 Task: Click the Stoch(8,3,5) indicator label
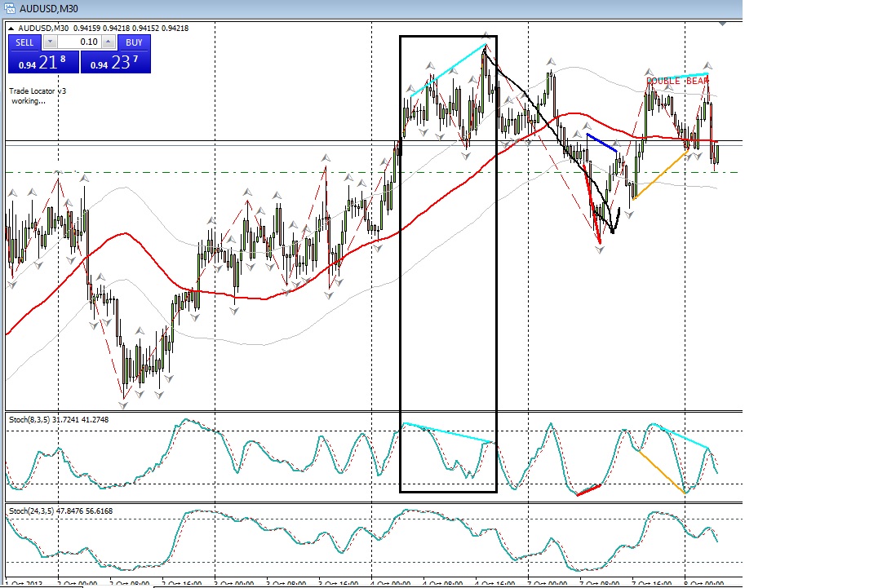(59, 420)
